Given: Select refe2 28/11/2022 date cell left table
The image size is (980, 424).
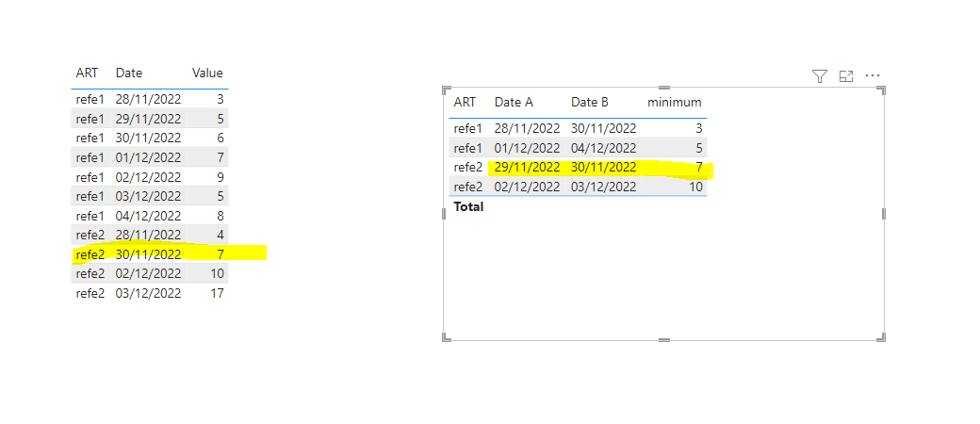Looking at the screenshot, I should [x=149, y=235].
